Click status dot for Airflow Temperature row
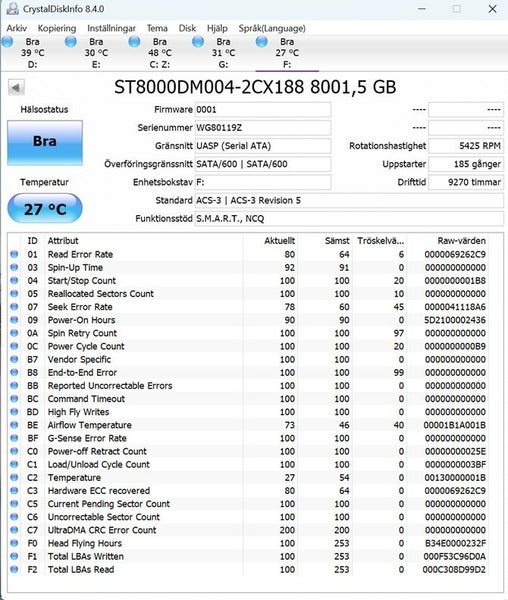The height and width of the screenshot is (600, 508). click(x=14, y=425)
